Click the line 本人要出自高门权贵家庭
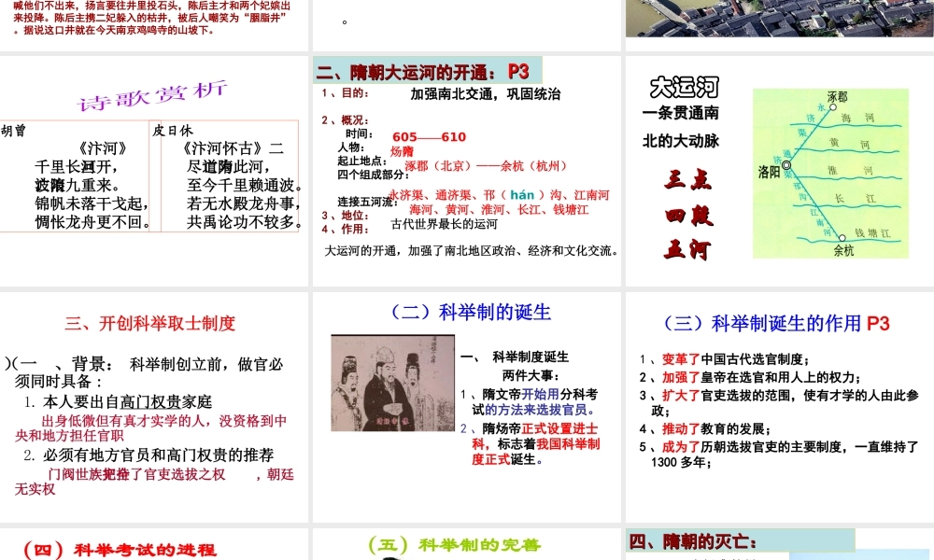This screenshot has width=934, height=560. click(127, 401)
